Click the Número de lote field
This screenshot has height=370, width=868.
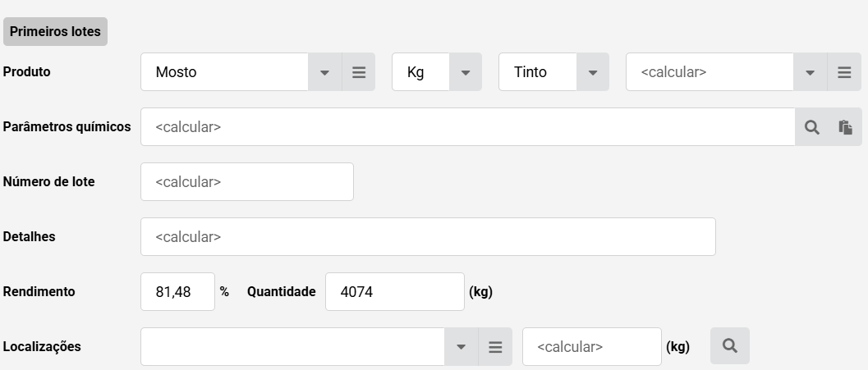coord(247,182)
